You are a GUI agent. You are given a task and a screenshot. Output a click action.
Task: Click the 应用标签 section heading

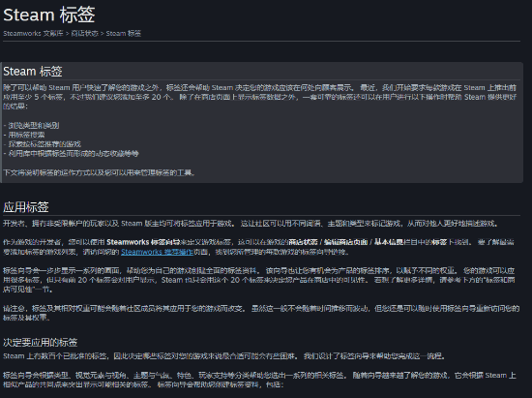tap(26, 207)
